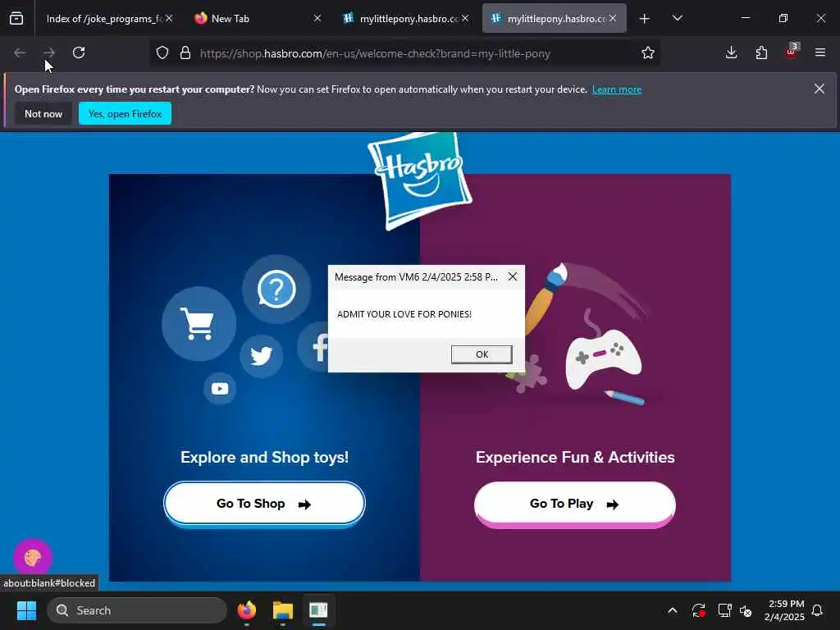
Task: Close the New Tab tab
Action: tap(317, 18)
